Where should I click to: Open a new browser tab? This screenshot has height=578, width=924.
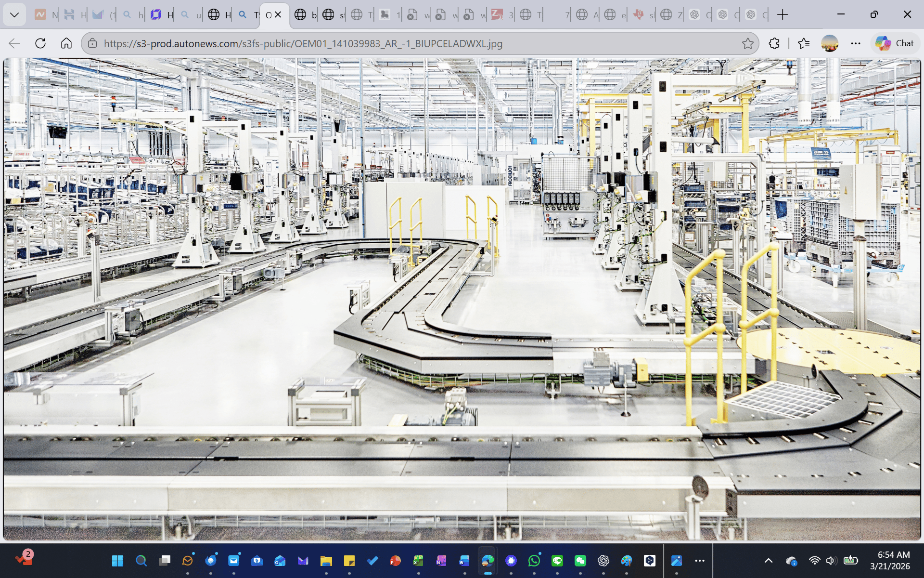click(783, 14)
